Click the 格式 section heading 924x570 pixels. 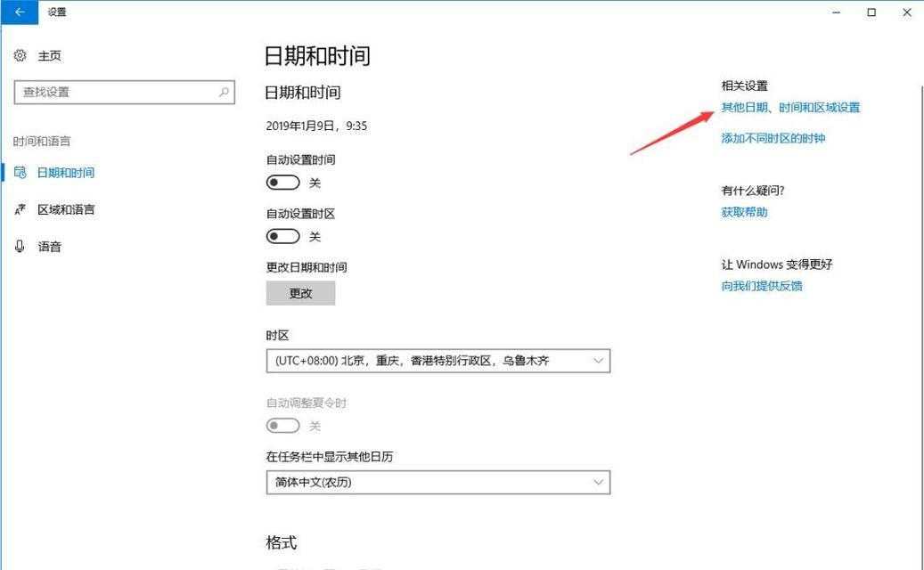(x=281, y=542)
